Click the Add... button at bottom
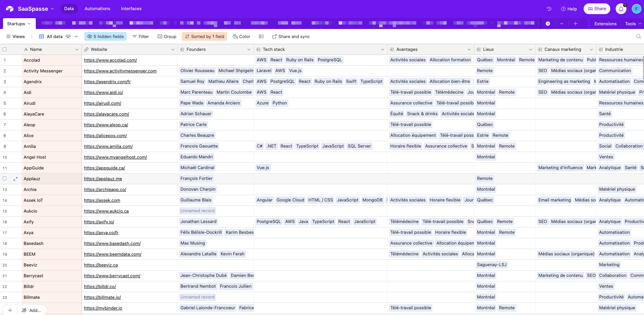Viewport: 644px width, 315px height. click(x=31, y=310)
